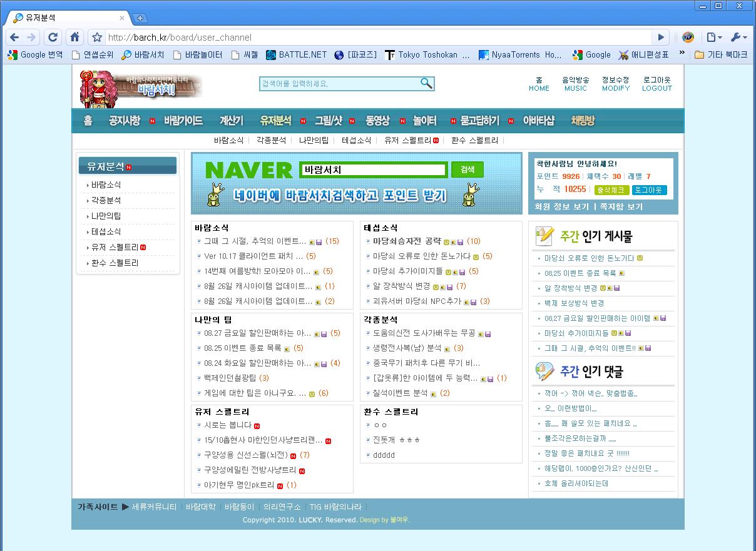Screen dimensions: 756x551
Task: Bookmark this page with the star icon
Action: (x=97, y=38)
